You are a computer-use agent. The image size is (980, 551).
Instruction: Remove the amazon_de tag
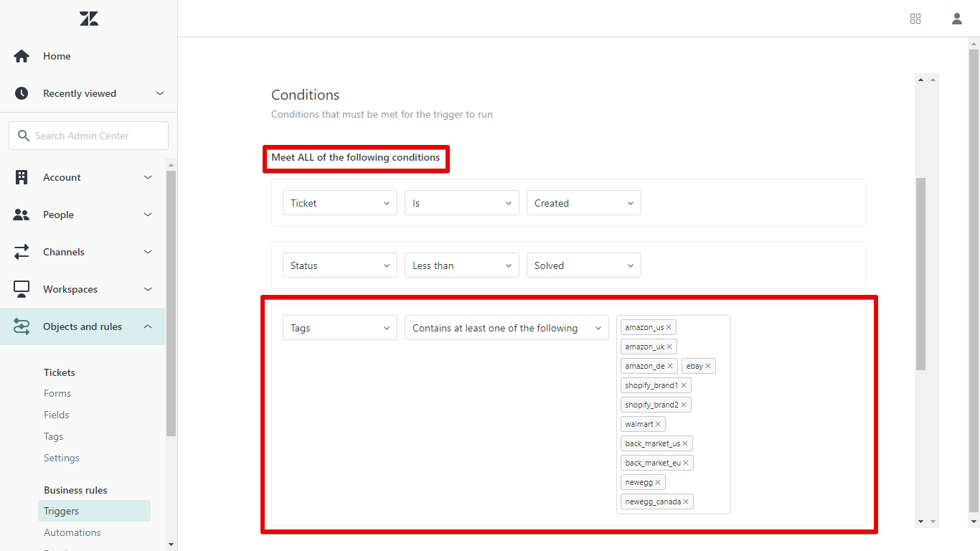670,366
